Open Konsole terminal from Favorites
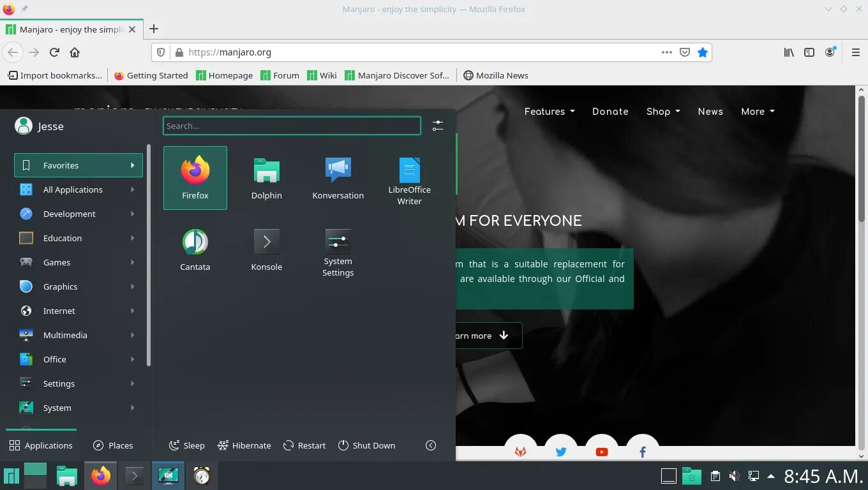Screen dimensions: 868x490 [x=267, y=249]
